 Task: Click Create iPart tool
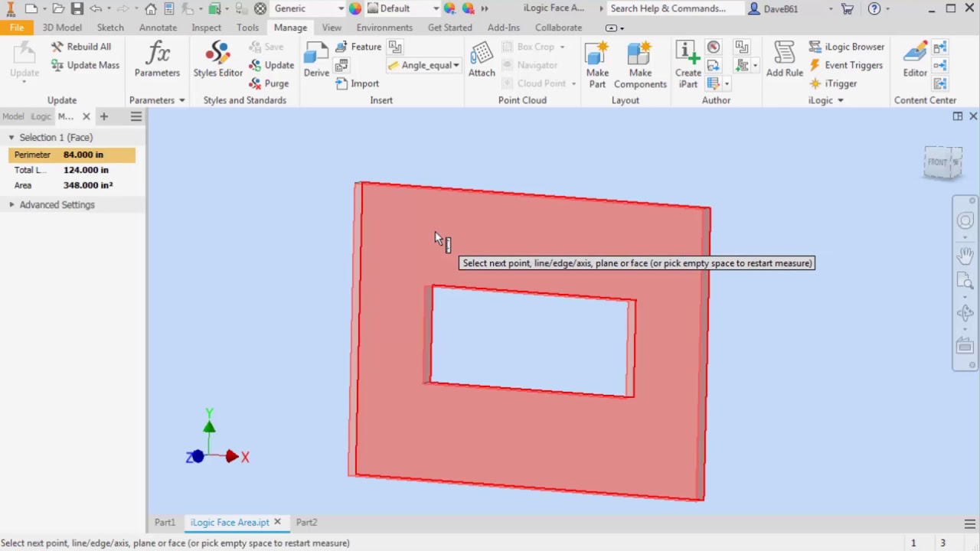(688, 65)
